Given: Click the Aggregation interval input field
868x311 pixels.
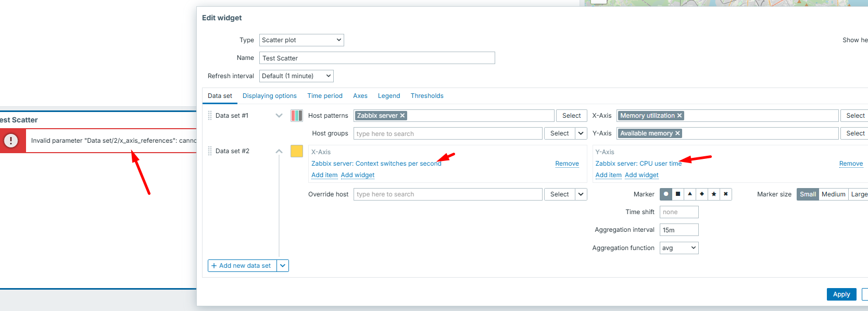Looking at the screenshot, I should 679,230.
